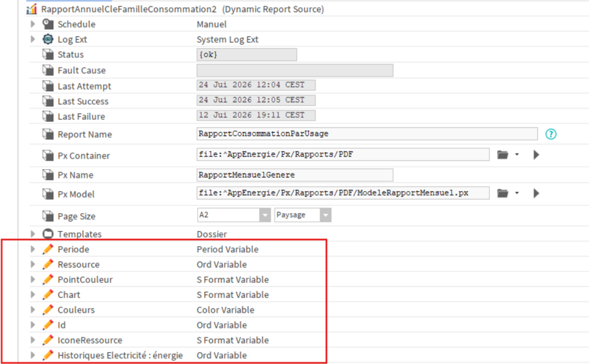Click the Status {ok} field
The width and height of the screenshot is (589, 364).
click(247, 54)
